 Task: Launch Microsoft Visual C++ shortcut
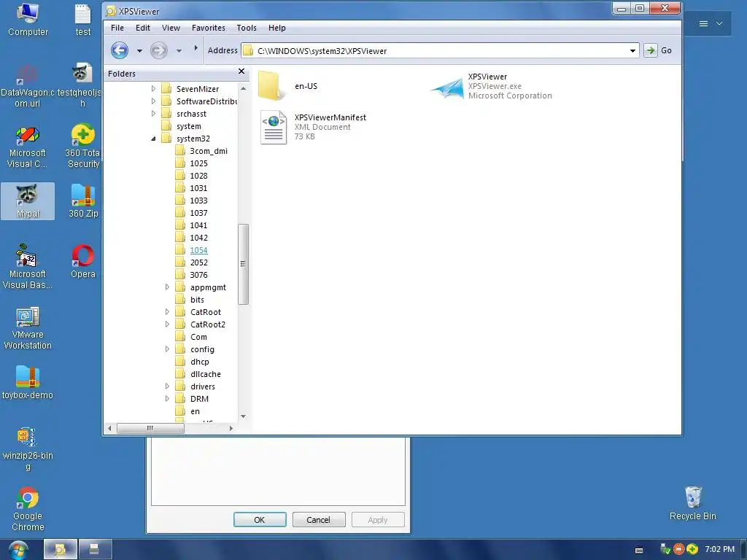pos(27,147)
